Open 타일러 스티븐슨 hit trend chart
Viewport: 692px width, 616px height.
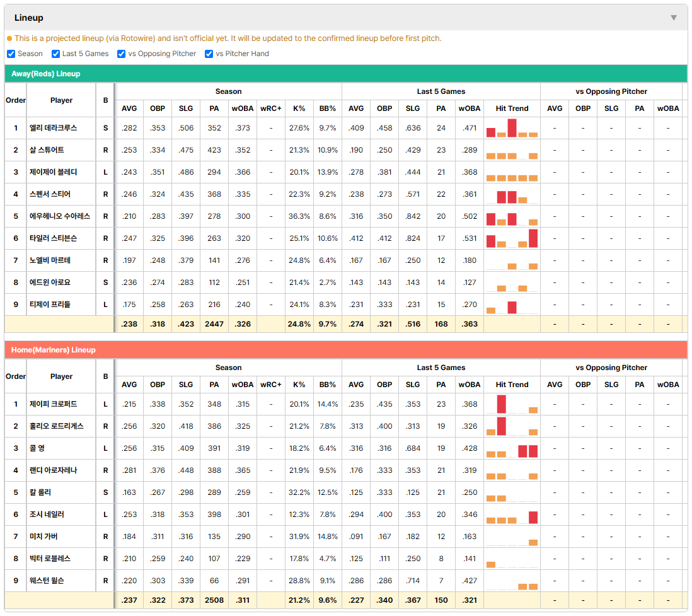pos(512,238)
